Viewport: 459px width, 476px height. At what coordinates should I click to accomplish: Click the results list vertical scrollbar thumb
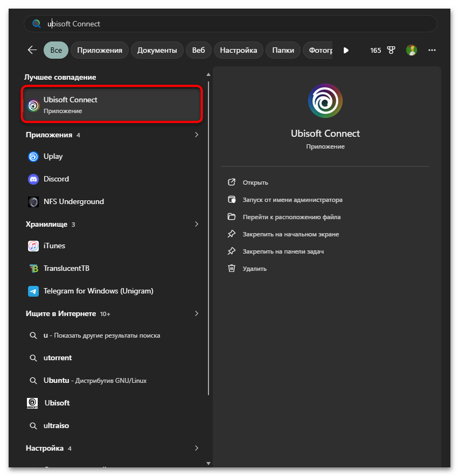click(208, 239)
